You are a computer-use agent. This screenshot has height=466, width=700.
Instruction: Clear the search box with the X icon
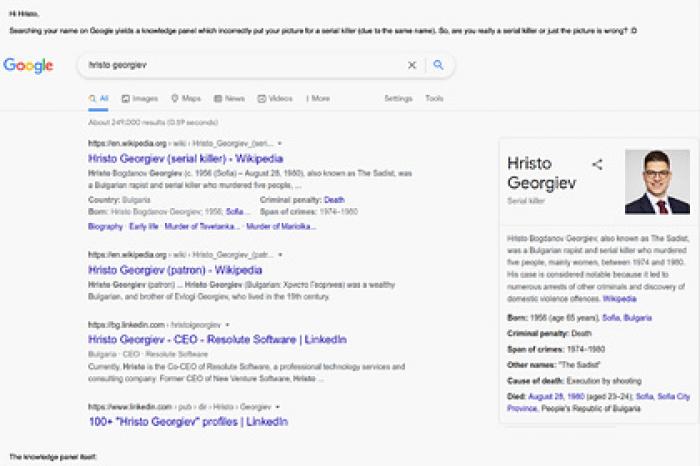[x=412, y=65]
